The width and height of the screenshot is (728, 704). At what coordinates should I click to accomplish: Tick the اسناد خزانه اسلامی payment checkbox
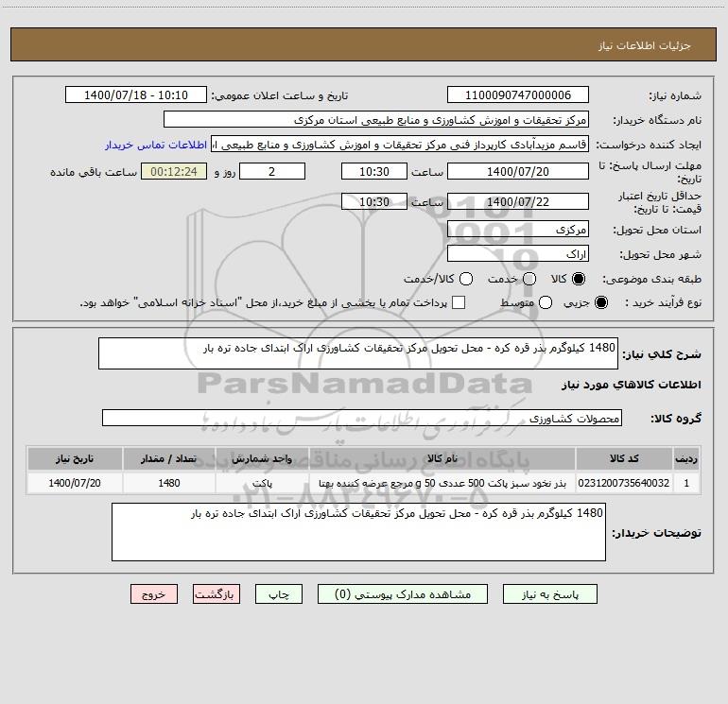click(459, 302)
